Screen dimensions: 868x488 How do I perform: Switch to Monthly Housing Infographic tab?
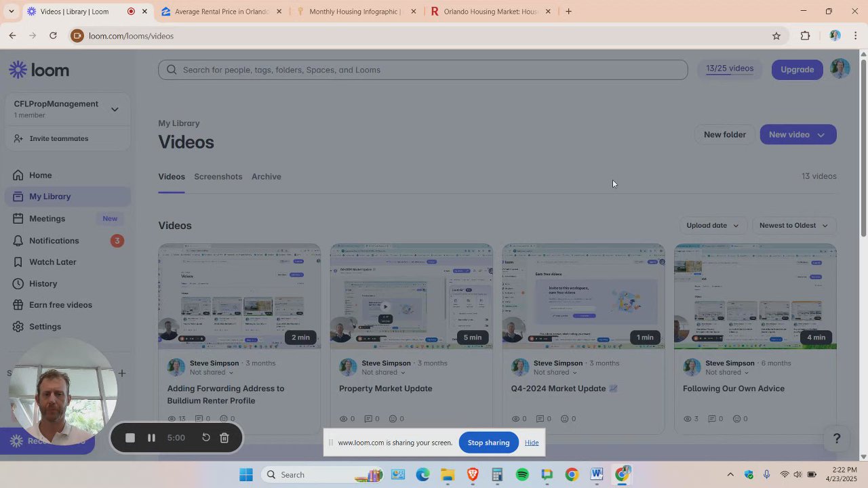[x=355, y=12]
